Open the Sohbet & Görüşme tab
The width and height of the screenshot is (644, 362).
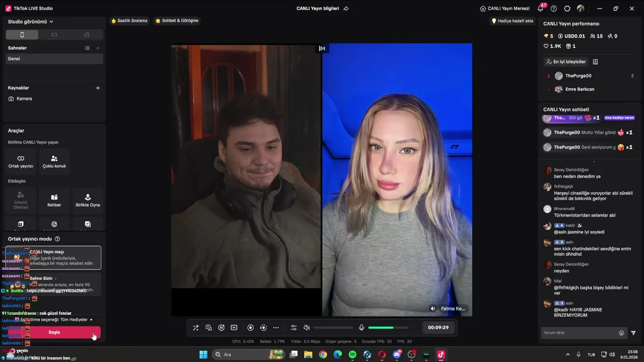177,21
